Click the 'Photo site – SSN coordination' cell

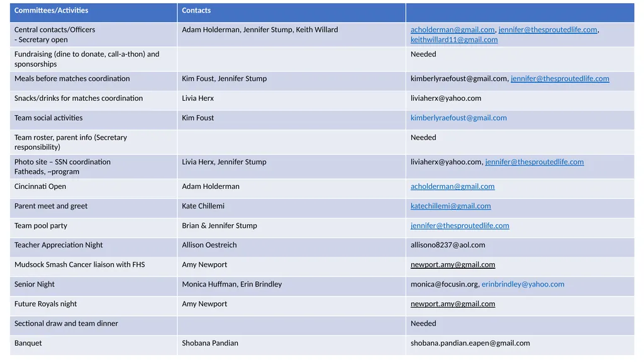pyautogui.click(x=94, y=167)
